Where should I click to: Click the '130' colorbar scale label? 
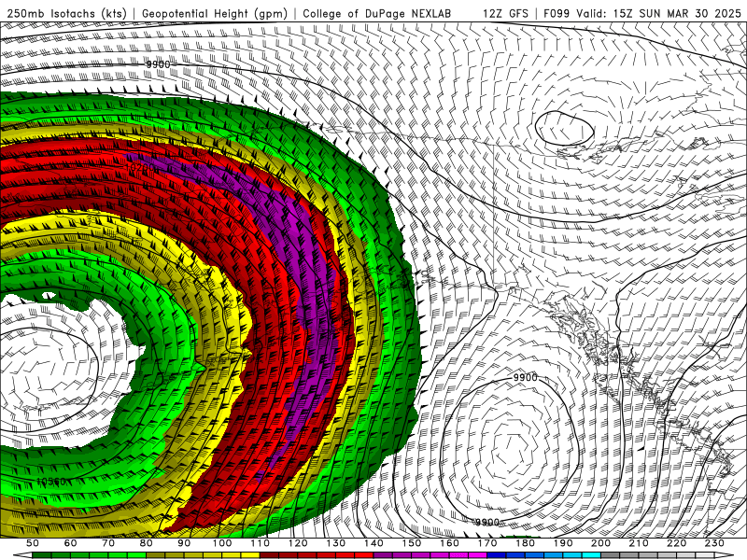click(336, 543)
